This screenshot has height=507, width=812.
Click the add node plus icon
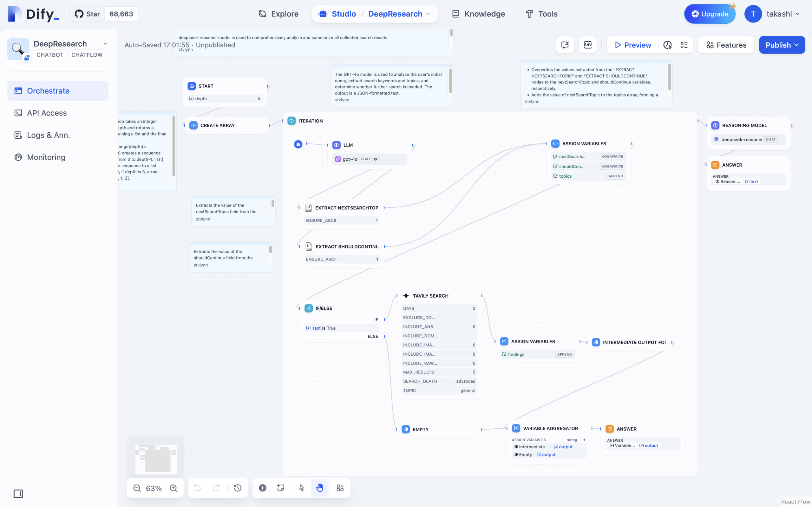point(262,488)
